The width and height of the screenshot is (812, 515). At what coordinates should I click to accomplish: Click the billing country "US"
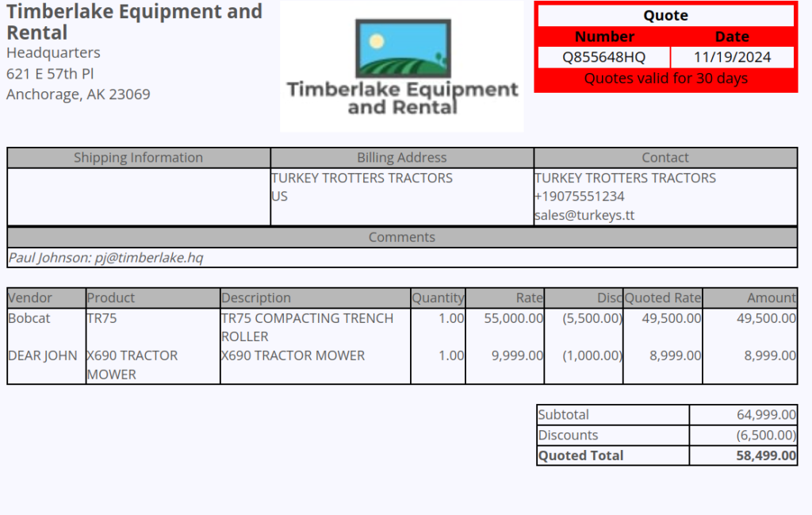(x=280, y=196)
